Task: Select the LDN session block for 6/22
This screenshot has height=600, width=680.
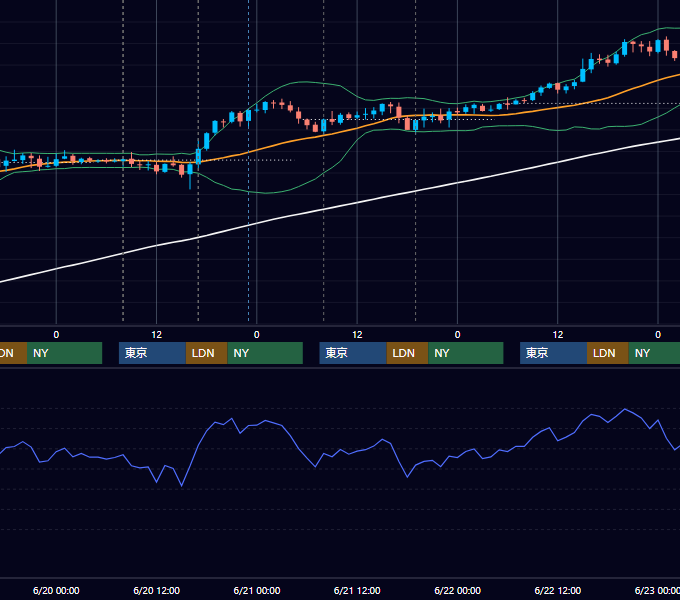Action: pyautogui.click(x=608, y=353)
